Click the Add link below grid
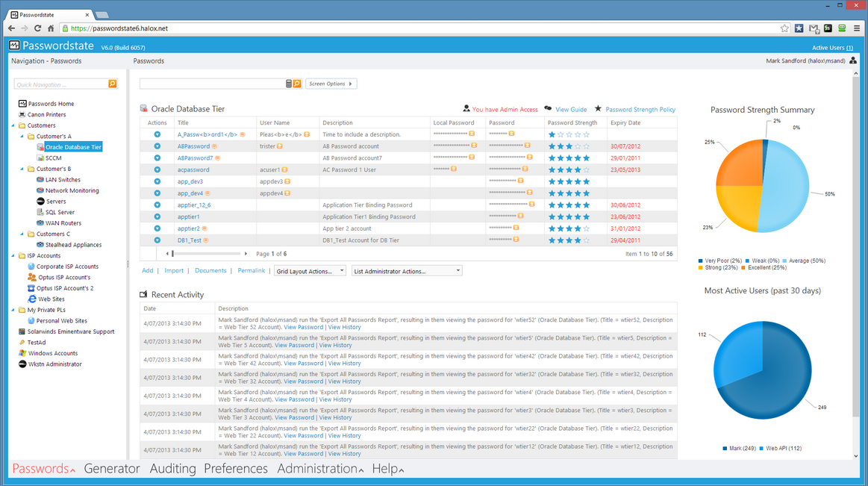The width and height of the screenshot is (868, 486). pyautogui.click(x=147, y=271)
